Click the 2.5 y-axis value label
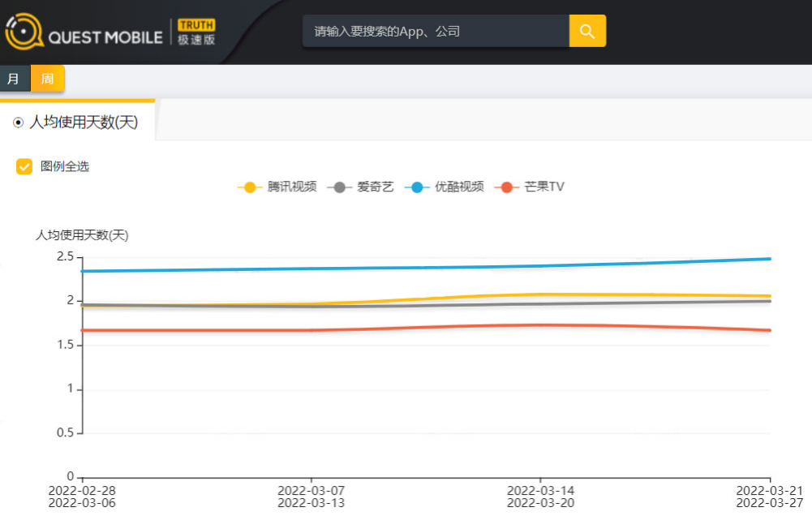The width and height of the screenshot is (812, 516). 65,256
